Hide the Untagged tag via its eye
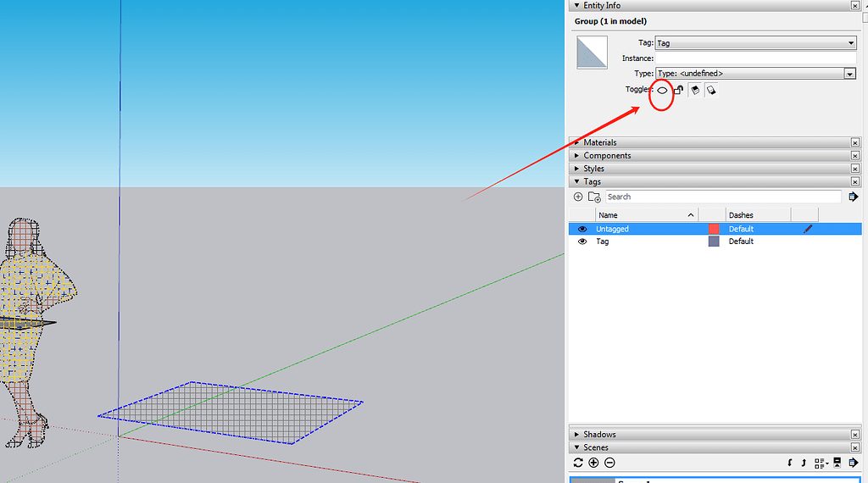The image size is (868, 483). point(581,229)
